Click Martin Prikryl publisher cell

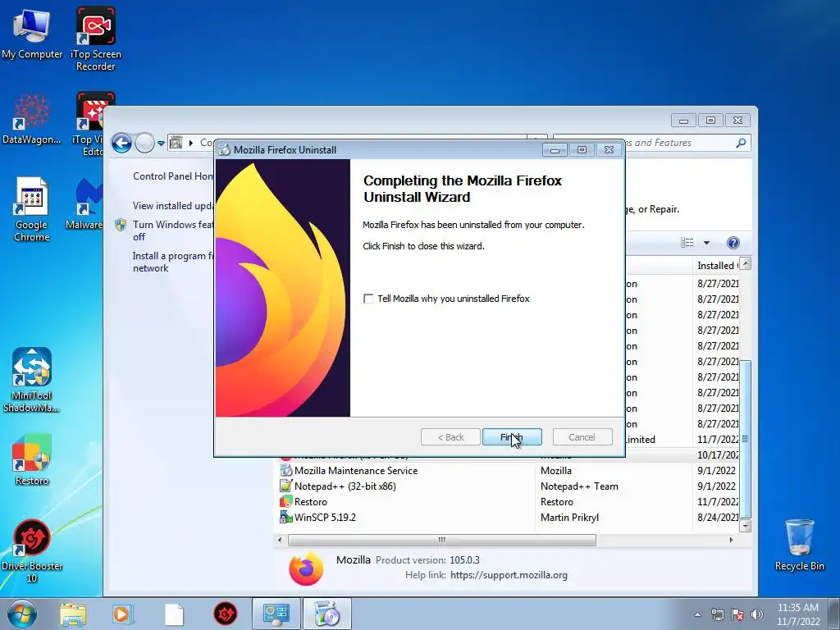click(x=569, y=517)
